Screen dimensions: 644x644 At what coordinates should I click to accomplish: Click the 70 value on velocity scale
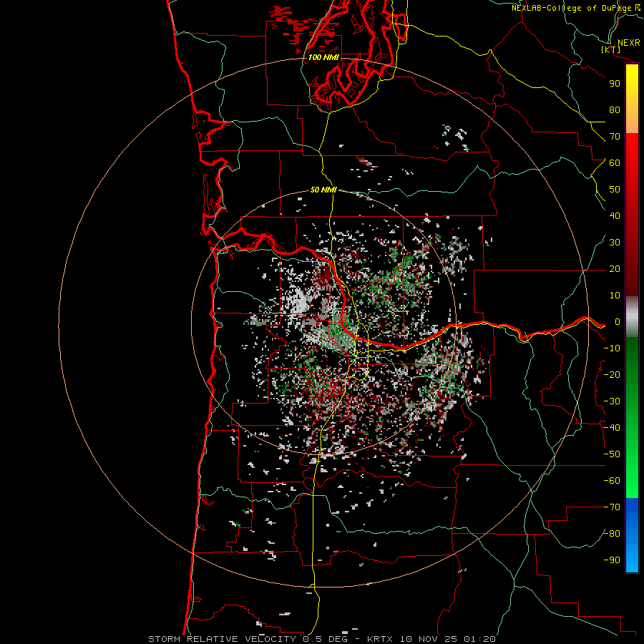[x=615, y=137]
